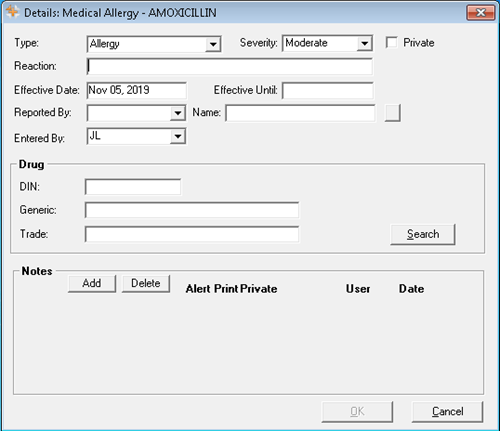Click into the Reaction text field
Image resolution: width=500 pixels, height=431 pixels.
229,66
